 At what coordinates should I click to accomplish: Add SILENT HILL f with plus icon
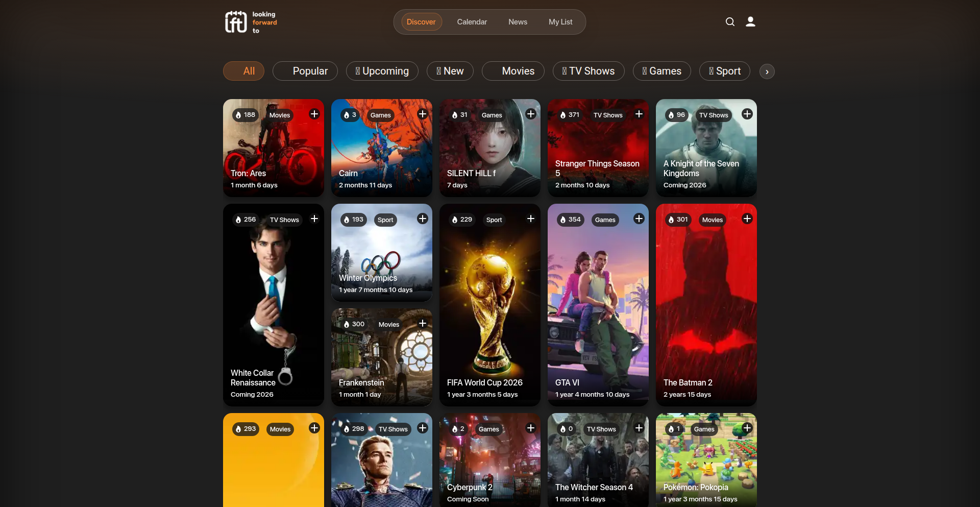click(x=531, y=114)
